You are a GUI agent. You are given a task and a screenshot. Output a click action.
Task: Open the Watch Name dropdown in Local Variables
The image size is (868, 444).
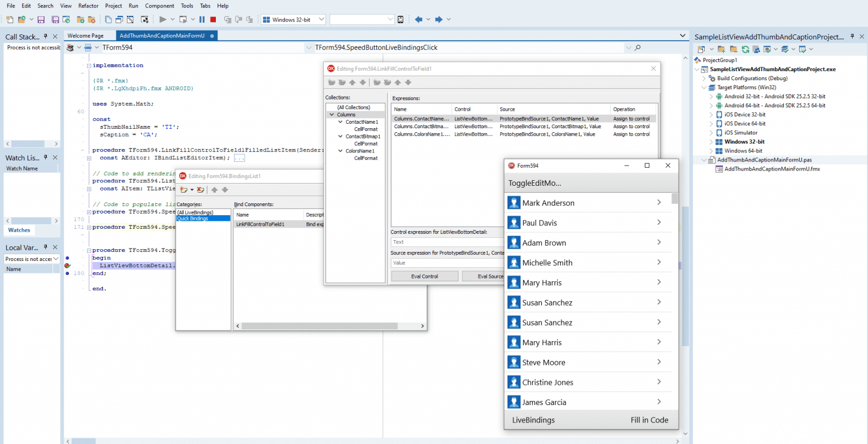point(55,259)
